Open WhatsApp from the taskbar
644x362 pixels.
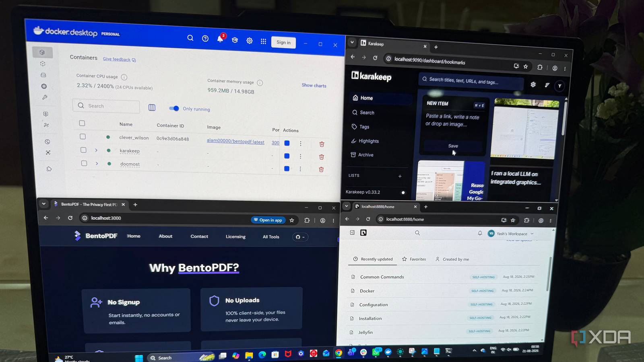coord(376,352)
